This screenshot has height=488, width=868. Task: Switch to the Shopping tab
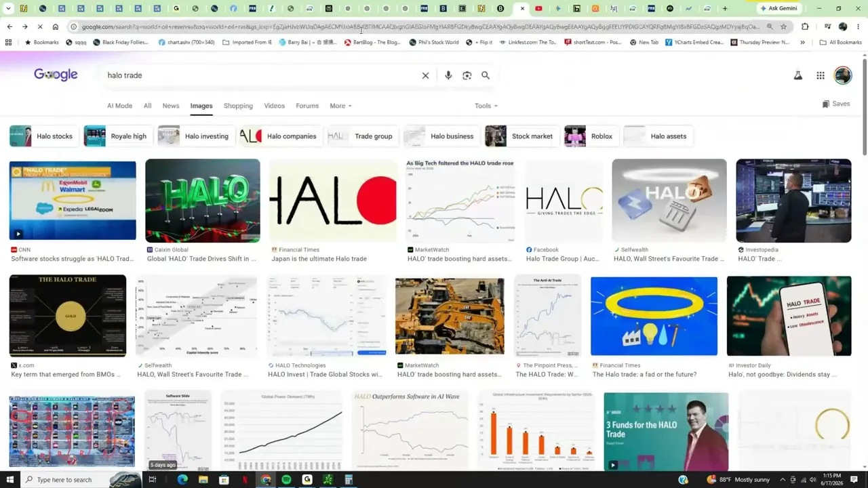click(x=238, y=106)
